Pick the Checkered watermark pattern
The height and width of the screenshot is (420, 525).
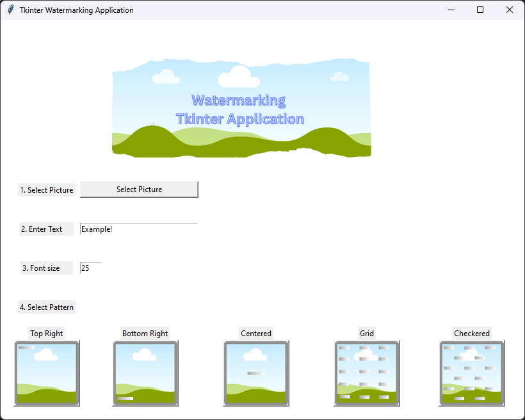coord(471,373)
